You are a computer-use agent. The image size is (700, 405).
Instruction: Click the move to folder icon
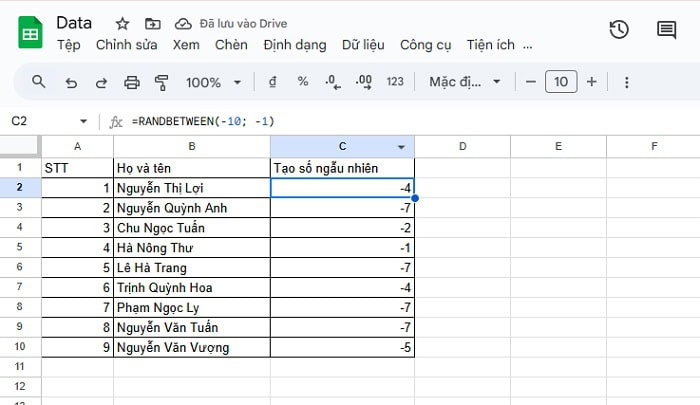click(152, 23)
